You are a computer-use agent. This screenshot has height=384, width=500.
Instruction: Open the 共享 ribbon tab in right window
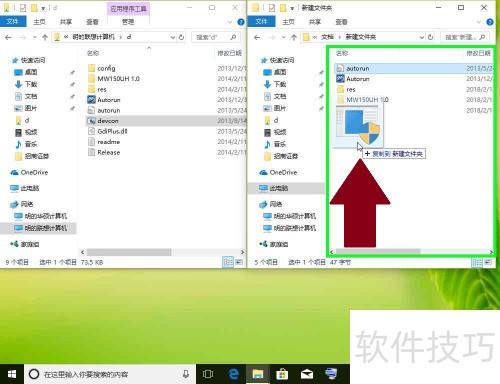315,22
